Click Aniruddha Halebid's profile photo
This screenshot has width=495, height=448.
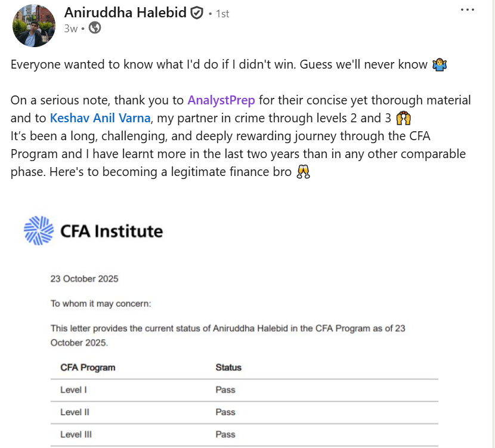pyautogui.click(x=34, y=26)
